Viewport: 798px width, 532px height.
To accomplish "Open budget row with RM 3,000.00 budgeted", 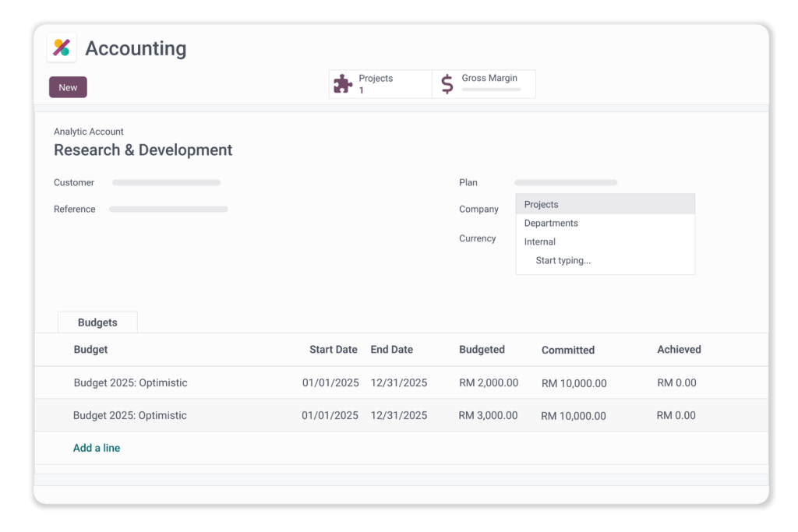I will (x=130, y=416).
